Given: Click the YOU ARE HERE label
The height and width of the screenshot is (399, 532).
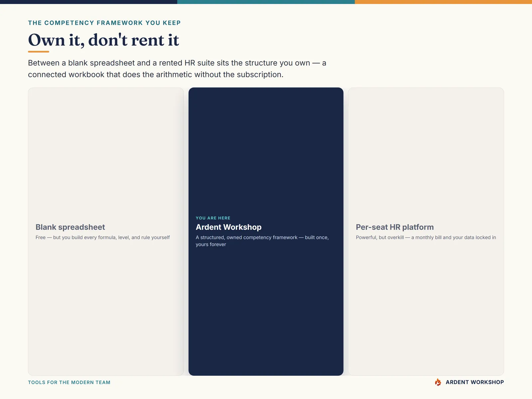Looking at the screenshot, I should tap(213, 218).
